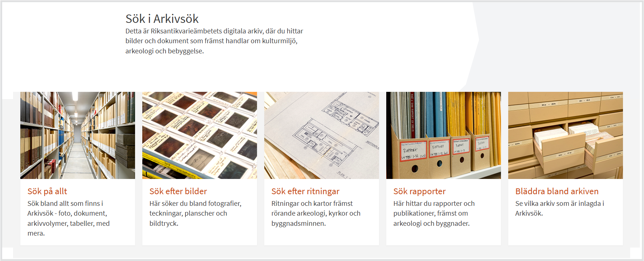Click the photo slides image

coord(200,135)
